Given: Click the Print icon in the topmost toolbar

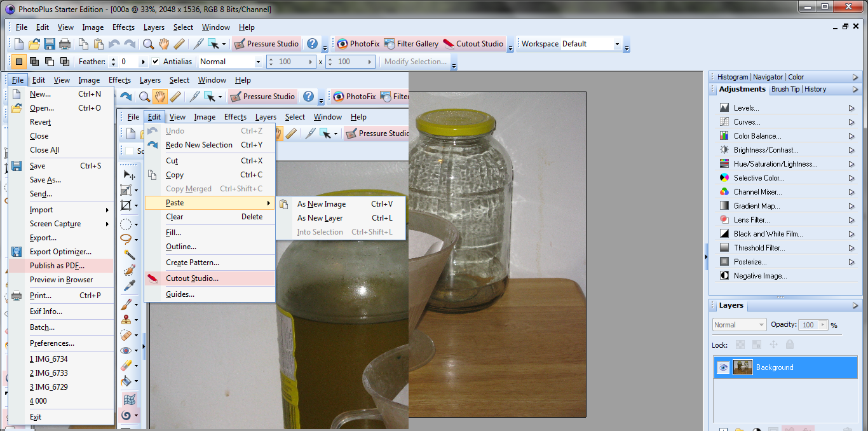Looking at the screenshot, I should click(x=65, y=44).
